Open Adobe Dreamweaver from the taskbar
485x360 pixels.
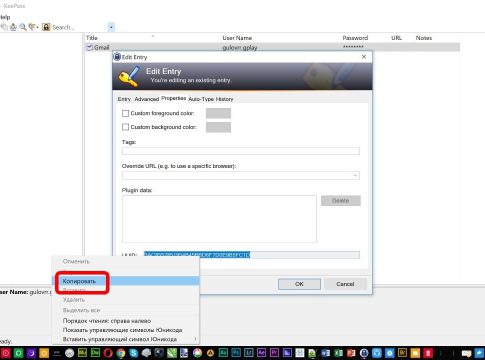(95, 353)
